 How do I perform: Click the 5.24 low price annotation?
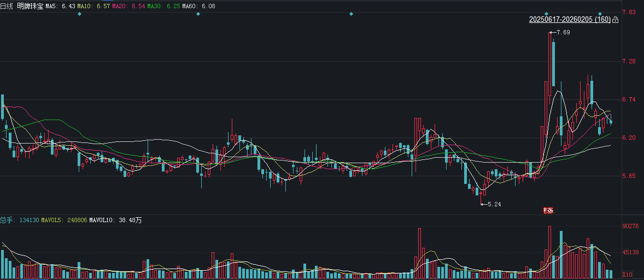pos(493,204)
